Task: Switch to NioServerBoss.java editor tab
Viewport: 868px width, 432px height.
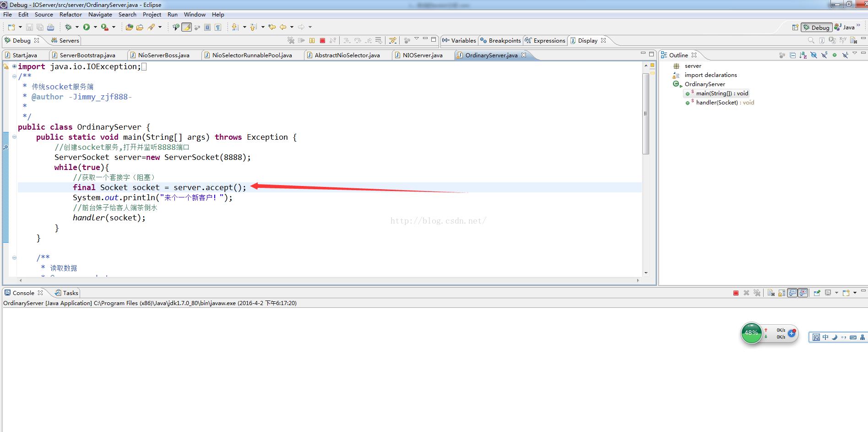Action: 164,55
